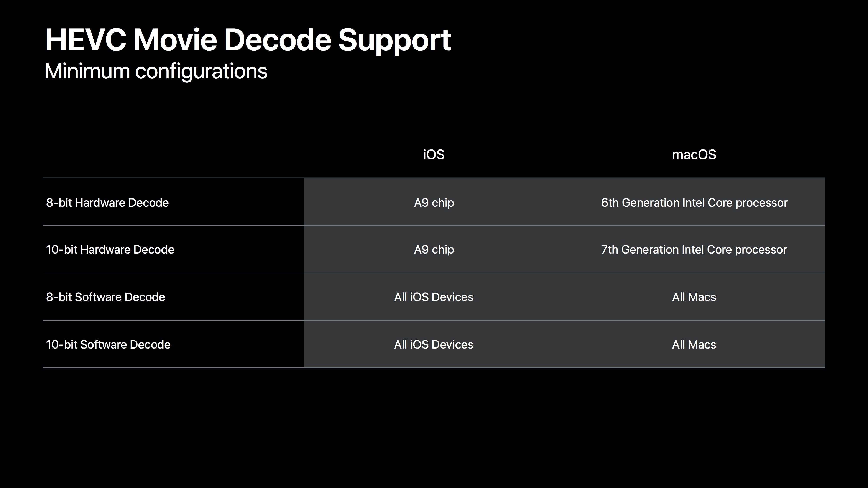Click All Macs in 10-bit Software Decode row
The image size is (868, 488).
point(694,345)
